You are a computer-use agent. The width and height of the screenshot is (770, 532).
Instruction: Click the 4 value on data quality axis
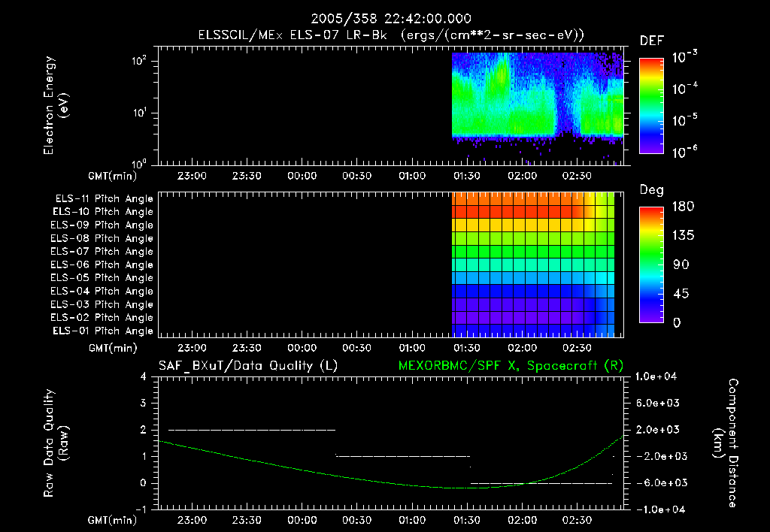pyautogui.click(x=144, y=376)
